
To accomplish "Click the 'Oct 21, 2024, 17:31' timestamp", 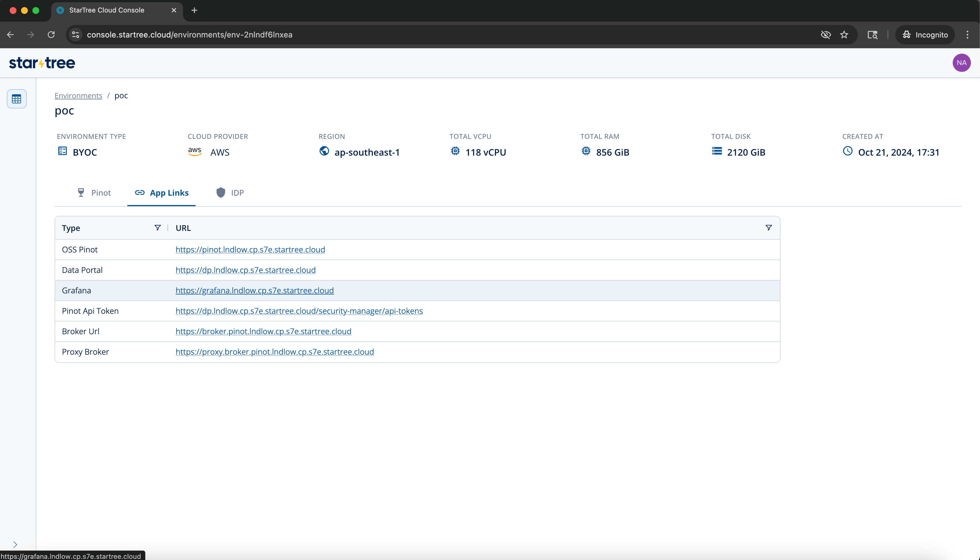I will (898, 152).
